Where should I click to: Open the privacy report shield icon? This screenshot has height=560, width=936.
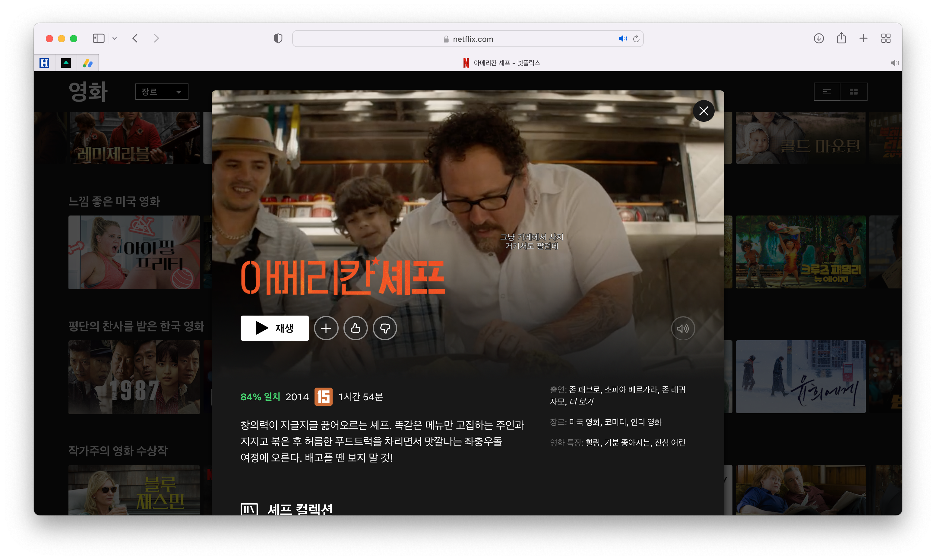pyautogui.click(x=278, y=39)
